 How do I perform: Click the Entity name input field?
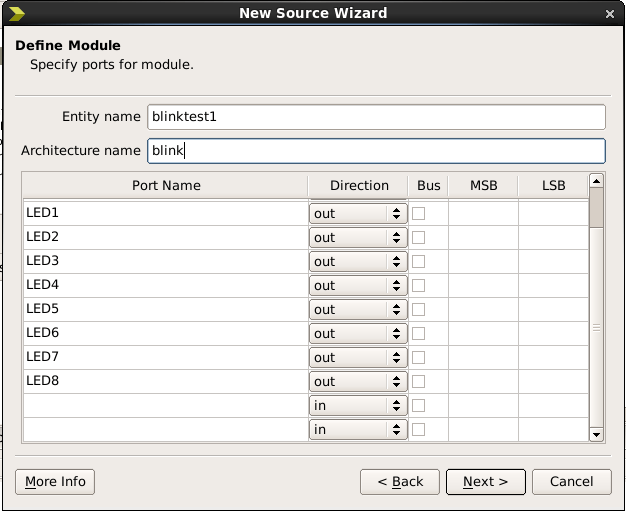click(376, 117)
